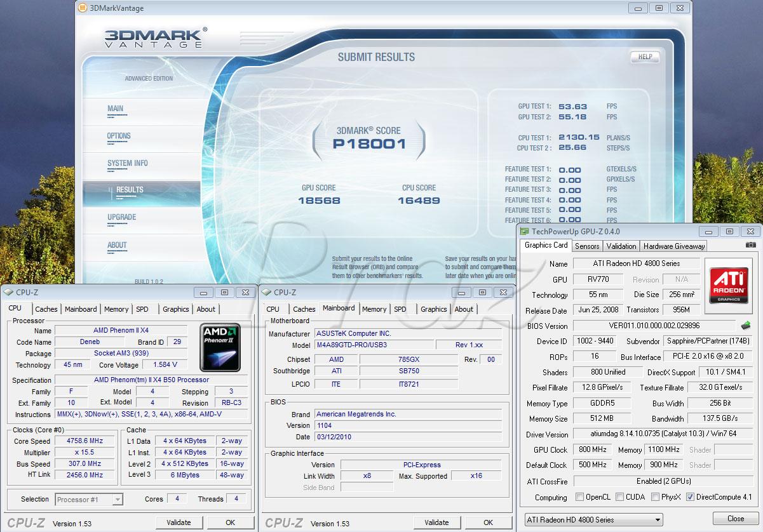
Task: Switch to Memory tab in left CPU-Z
Action: click(x=116, y=309)
